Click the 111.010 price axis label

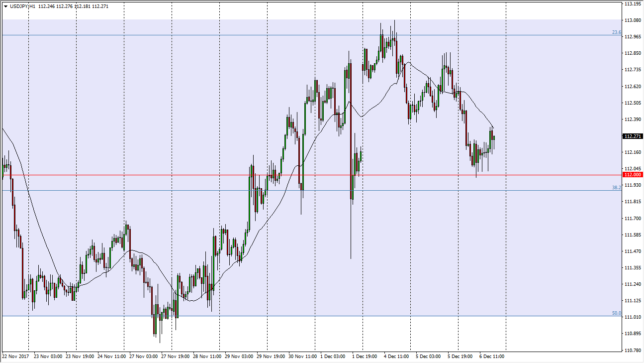point(633,317)
